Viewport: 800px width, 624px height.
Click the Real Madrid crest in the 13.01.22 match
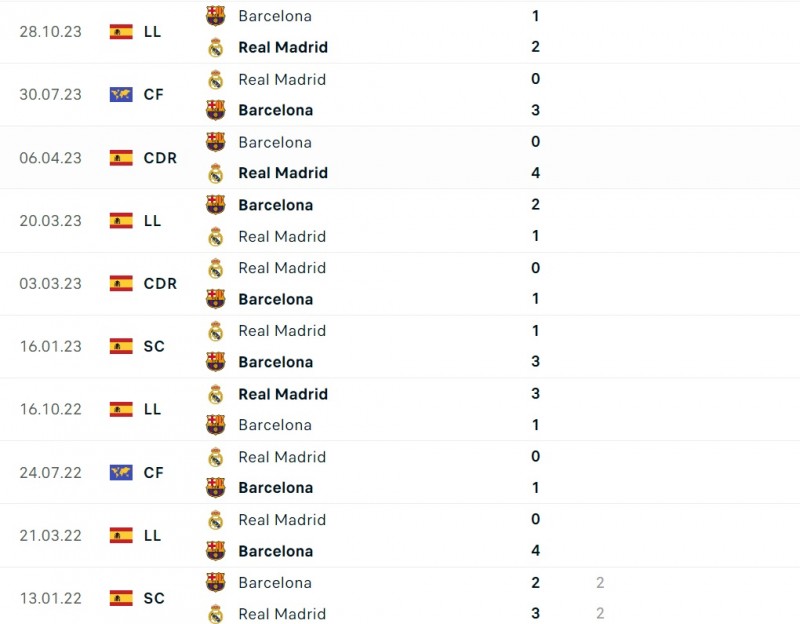pyautogui.click(x=216, y=613)
